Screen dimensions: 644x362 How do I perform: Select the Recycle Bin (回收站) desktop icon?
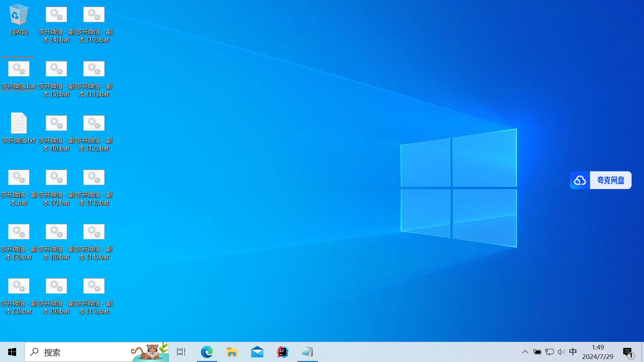point(19,19)
